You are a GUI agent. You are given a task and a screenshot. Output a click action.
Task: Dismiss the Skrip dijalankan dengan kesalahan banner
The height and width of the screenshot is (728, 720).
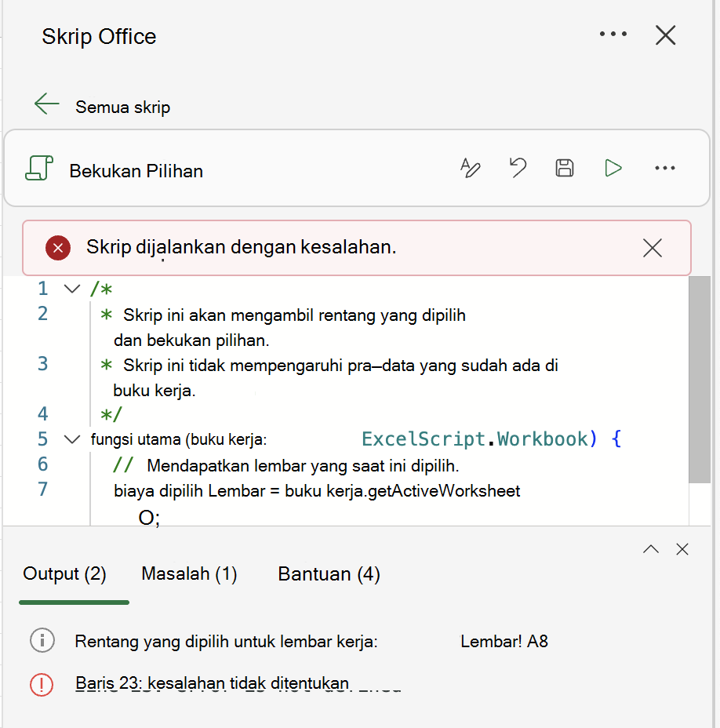[653, 248]
